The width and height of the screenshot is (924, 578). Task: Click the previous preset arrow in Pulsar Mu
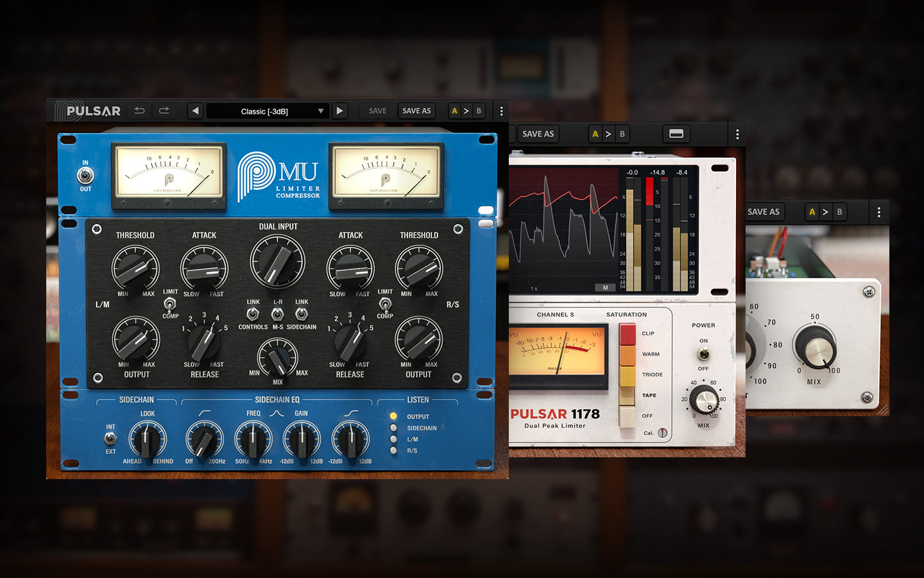click(195, 110)
